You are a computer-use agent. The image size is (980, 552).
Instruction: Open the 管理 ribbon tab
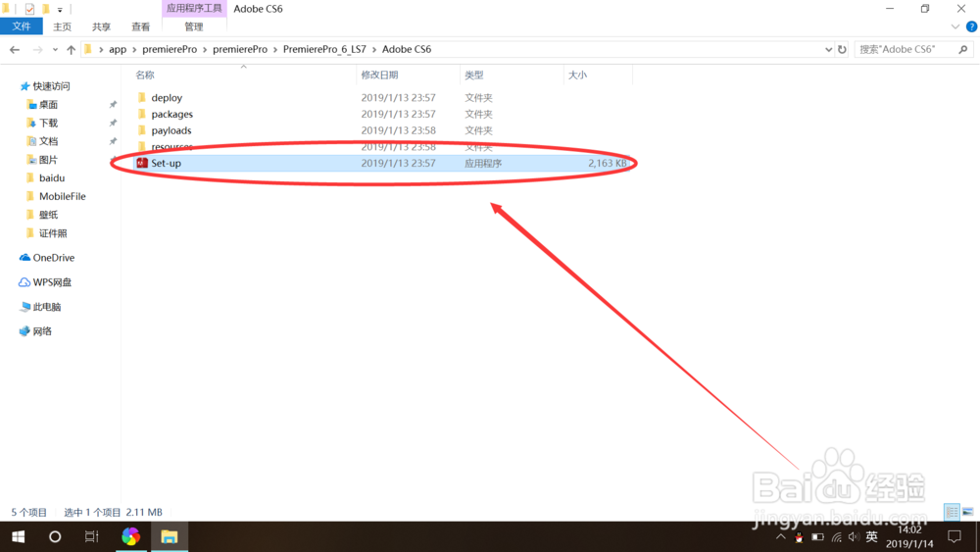[194, 26]
